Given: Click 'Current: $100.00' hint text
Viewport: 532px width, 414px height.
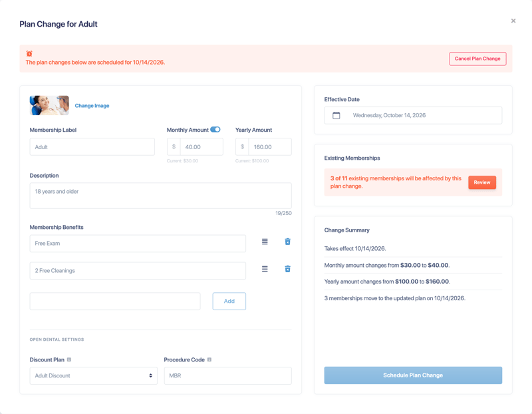Looking at the screenshot, I should click(252, 161).
